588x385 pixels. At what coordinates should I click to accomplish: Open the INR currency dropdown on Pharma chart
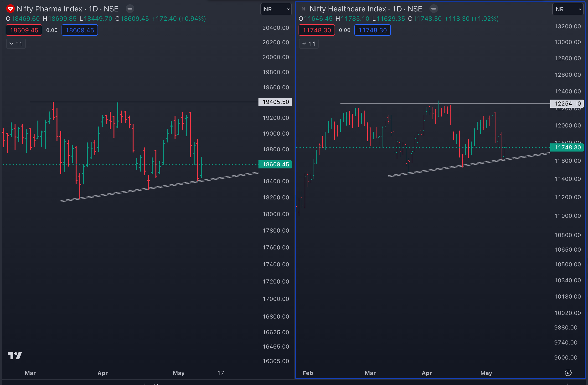pyautogui.click(x=276, y=9)
